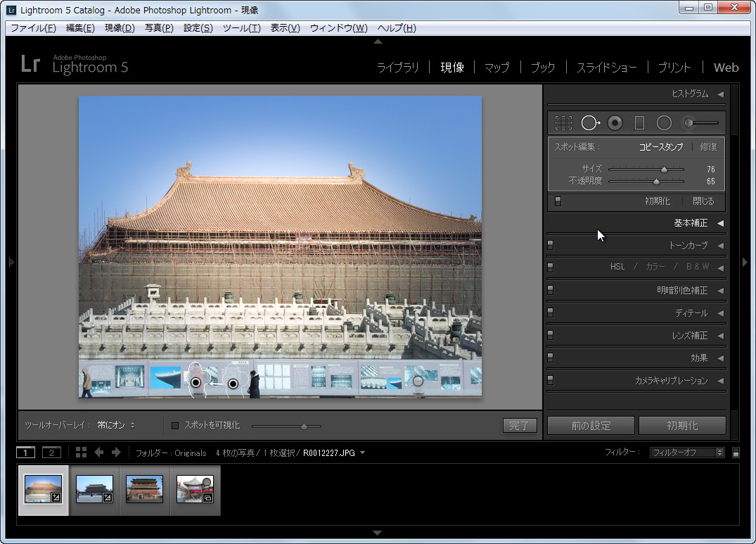The height and width of the screenshot is (544, 756).
Task: Open ツールオーバーレイ 常にオン dropdown
Action: (116, 425)
